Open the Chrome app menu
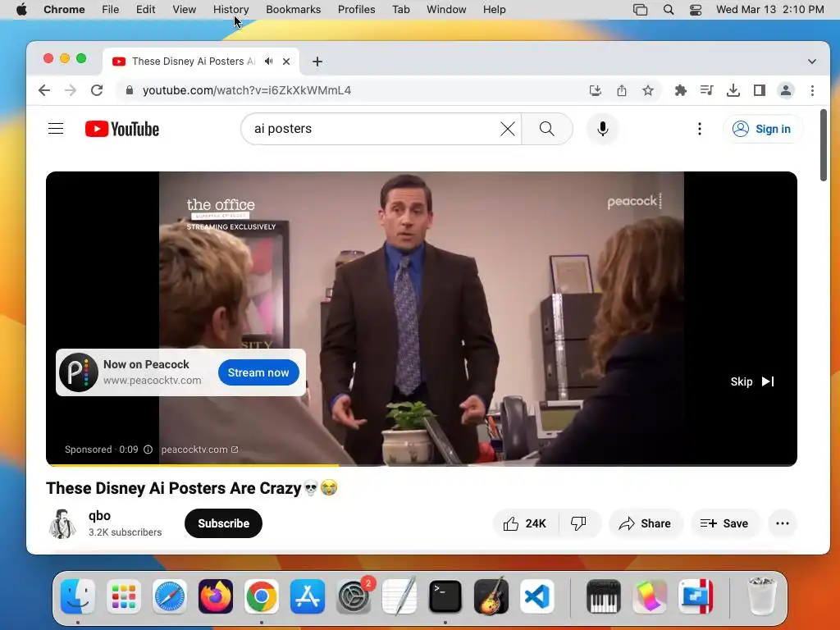Viewport: 840px width, 630px height. coord(64,10)
